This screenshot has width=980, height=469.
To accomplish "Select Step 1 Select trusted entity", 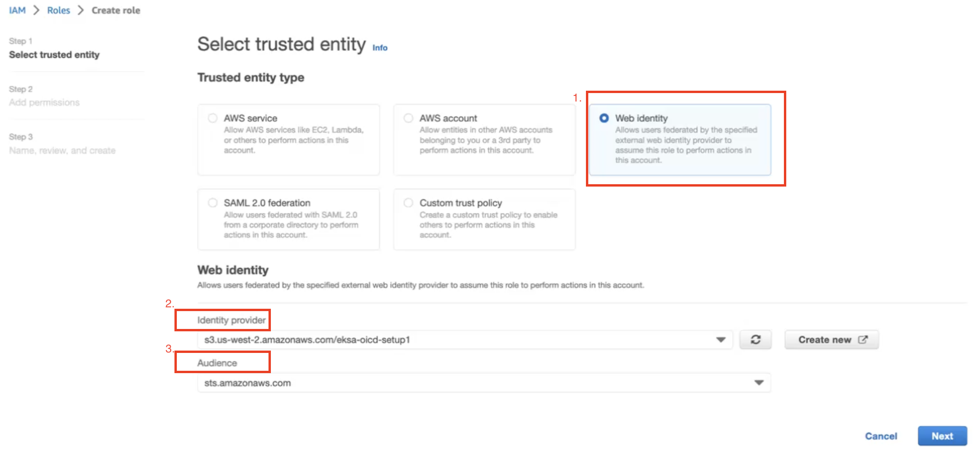I will click(x=54, y=55).
